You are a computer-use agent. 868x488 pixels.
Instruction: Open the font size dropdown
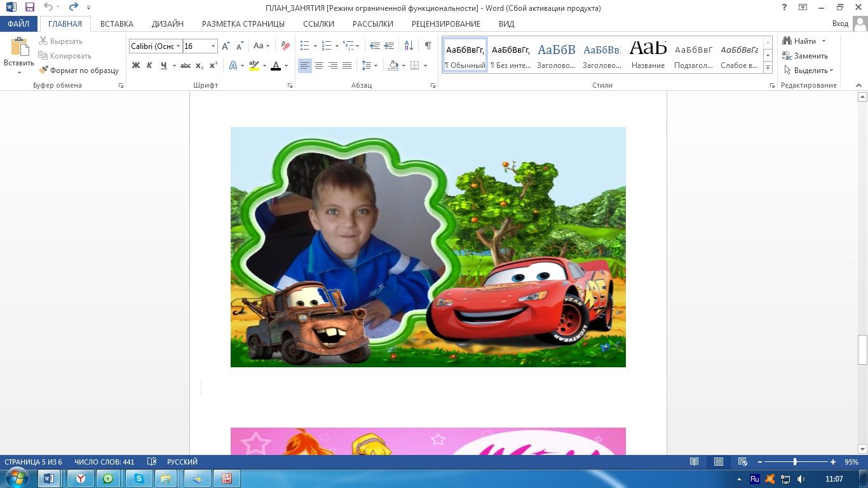click(213, 46)
